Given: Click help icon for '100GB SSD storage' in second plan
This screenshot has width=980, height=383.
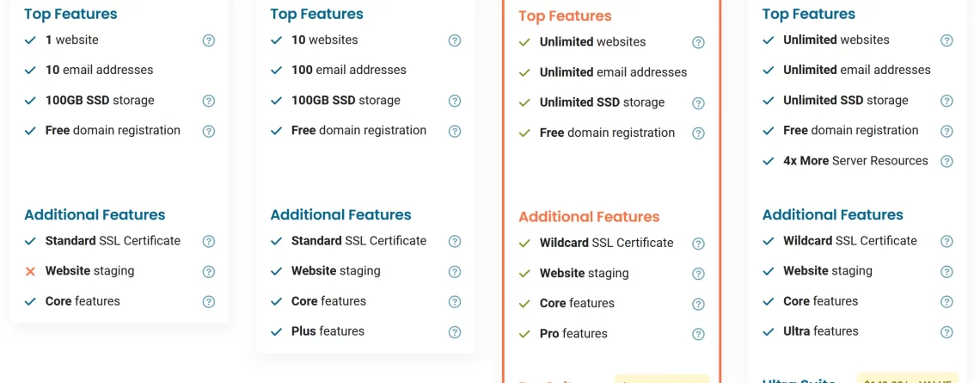Looking at the screenshot, I should (455, 101).
